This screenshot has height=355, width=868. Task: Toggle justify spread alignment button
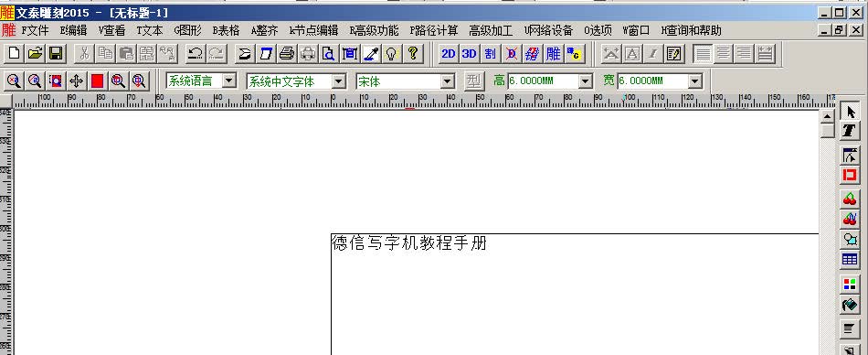[x=766, y=53]
